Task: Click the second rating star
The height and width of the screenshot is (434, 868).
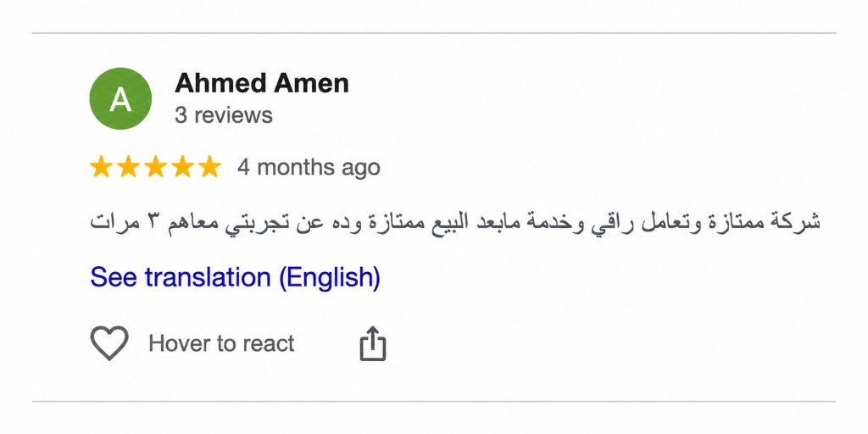Action: coord(128,167)
